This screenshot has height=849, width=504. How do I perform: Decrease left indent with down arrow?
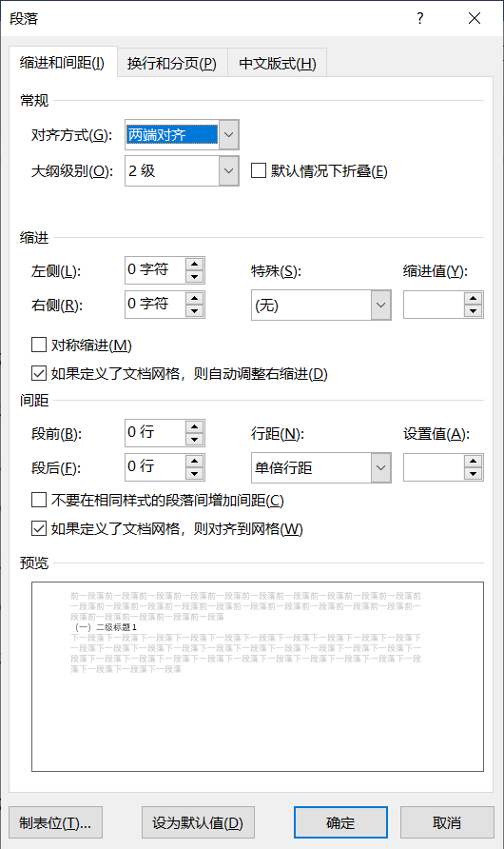coord(194,277)
